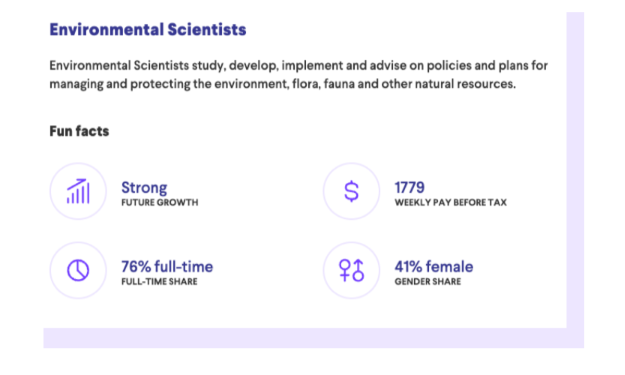Open the Environmental Scientists heading link
This screenshot has height=375, width=625.
pos(148,29)
